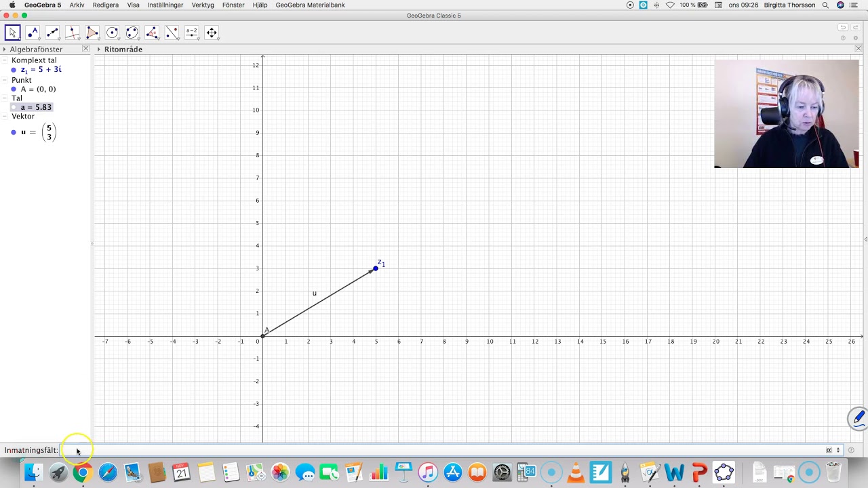Select the Slider tool a=2
The width and height of the screenshot is (868, 488).
point(192,33)
